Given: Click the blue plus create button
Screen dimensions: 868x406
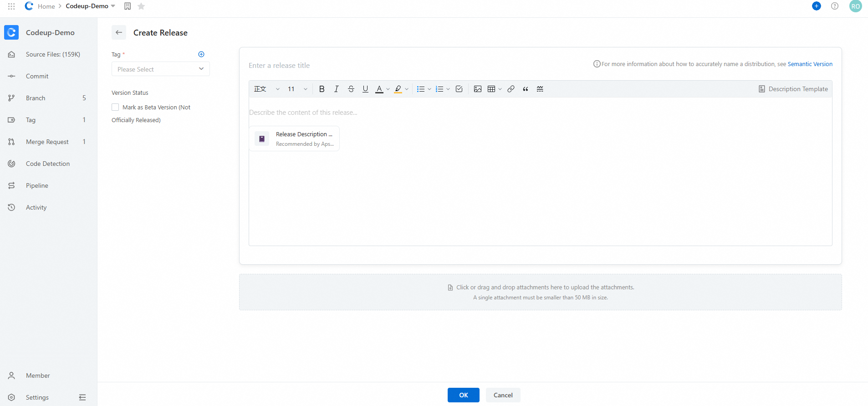Looking at the screenshot, I should coord(817,6).
